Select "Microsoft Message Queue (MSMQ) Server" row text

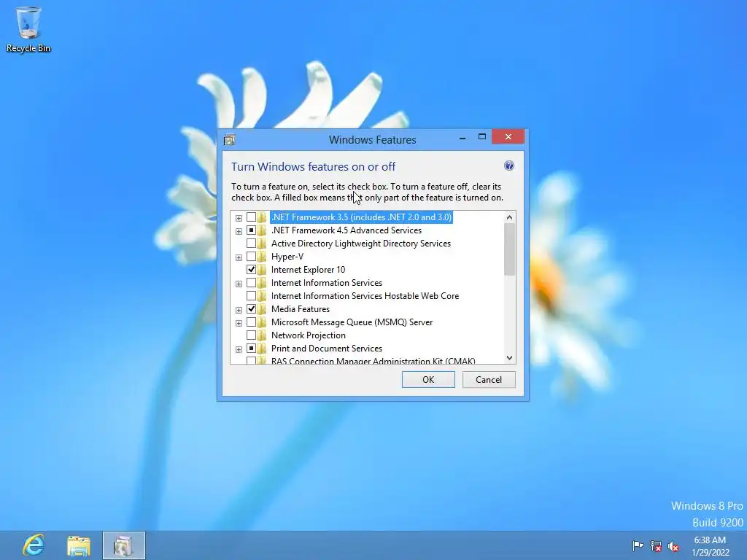click(x=352, y=322)
